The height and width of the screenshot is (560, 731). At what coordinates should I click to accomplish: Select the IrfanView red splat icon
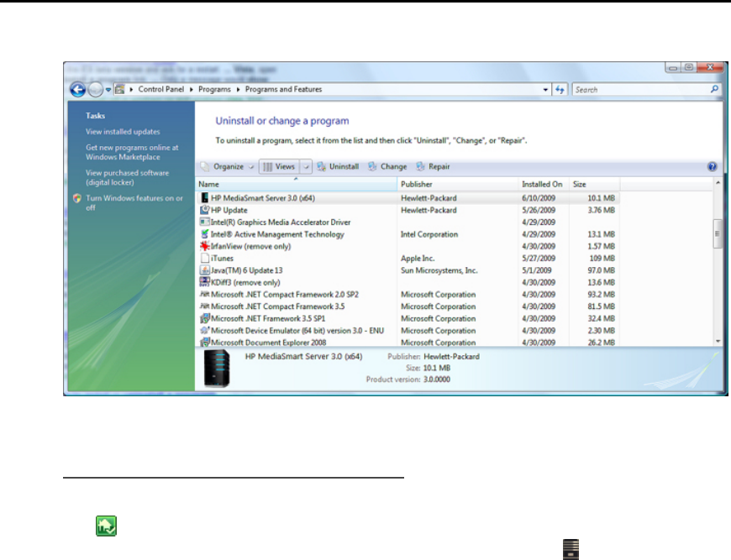click(204, 246)
